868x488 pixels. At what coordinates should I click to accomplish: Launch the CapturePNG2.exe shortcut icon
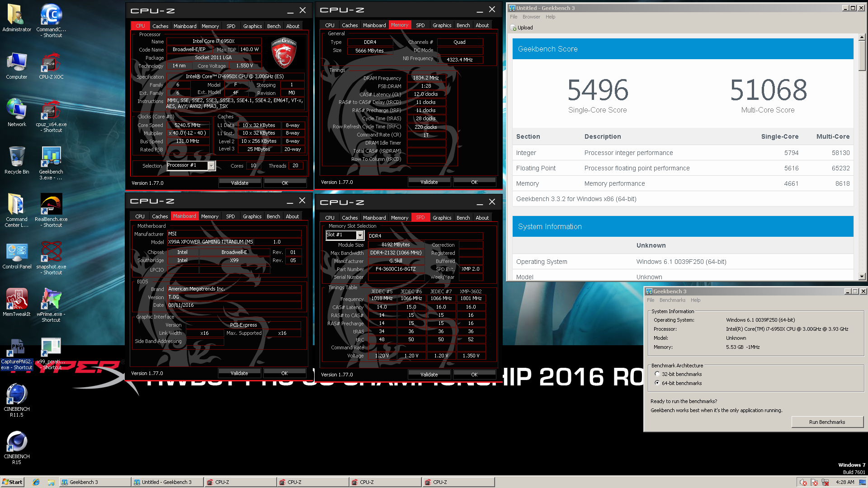[17, 355]
